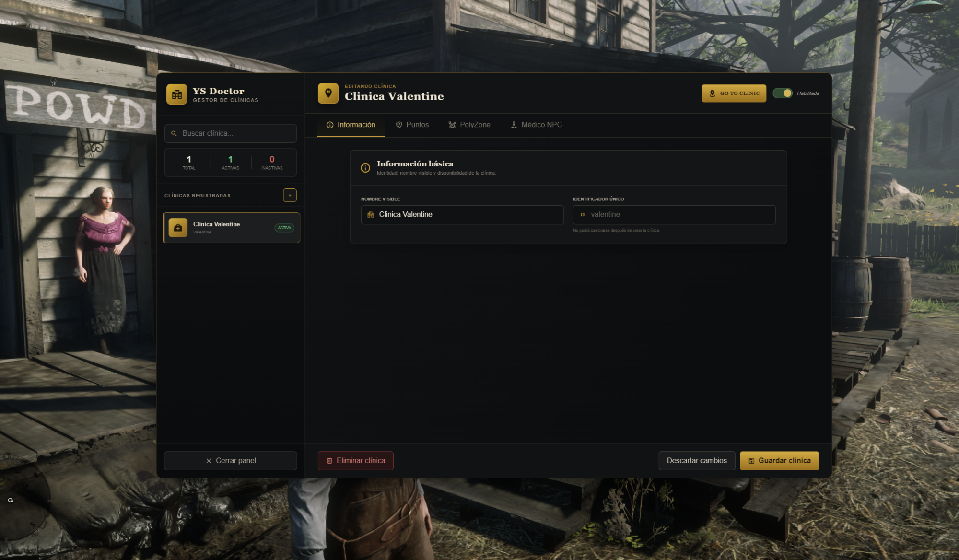Click the Habilitada label text
959x560 pixels.
[x=808, y=93]
